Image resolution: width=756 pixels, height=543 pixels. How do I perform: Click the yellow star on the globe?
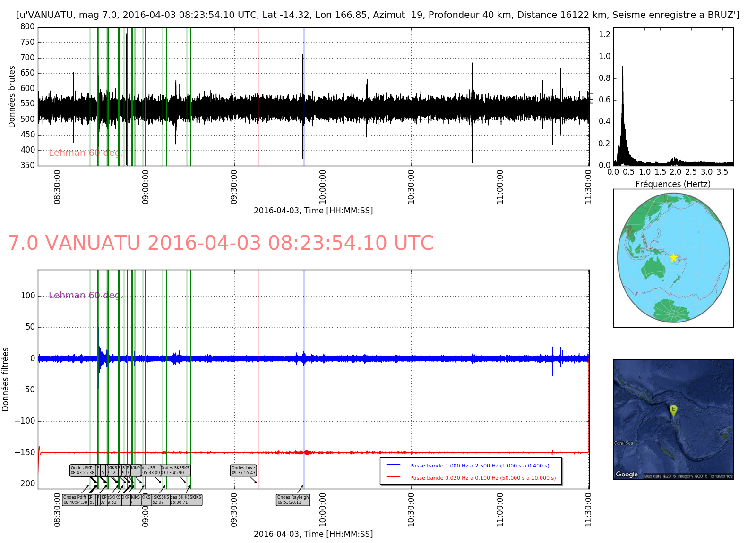tap(673, 257)
